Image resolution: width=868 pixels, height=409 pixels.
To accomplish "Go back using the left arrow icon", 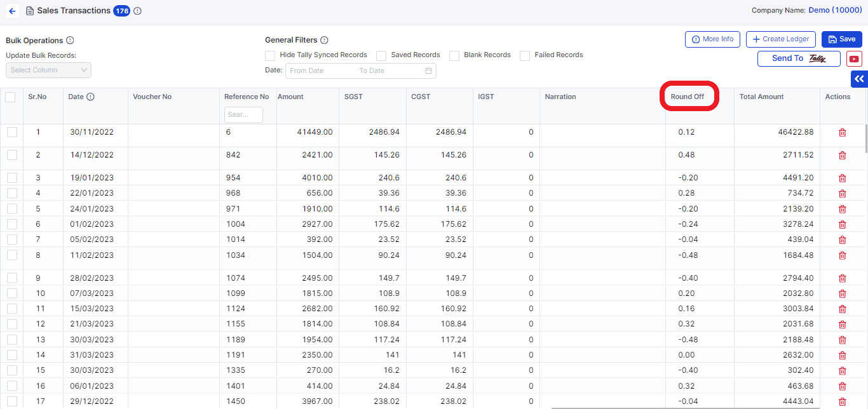I will click(12, 11).
